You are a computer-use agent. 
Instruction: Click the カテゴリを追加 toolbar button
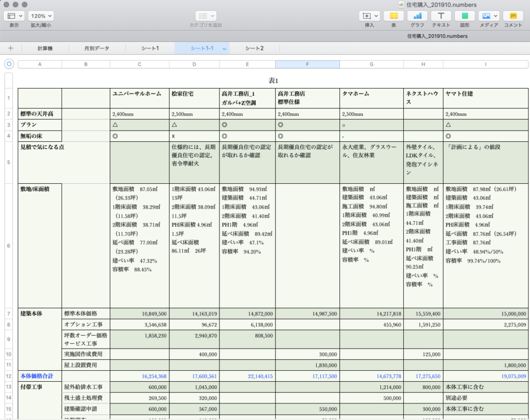pyautogui.click(x=205, y=16)
